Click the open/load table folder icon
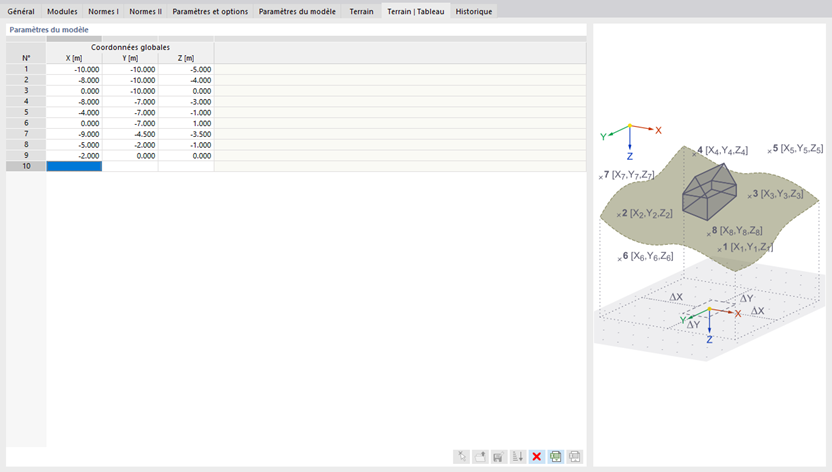Viewport: 832px width, 472px height. pos(480,457)
